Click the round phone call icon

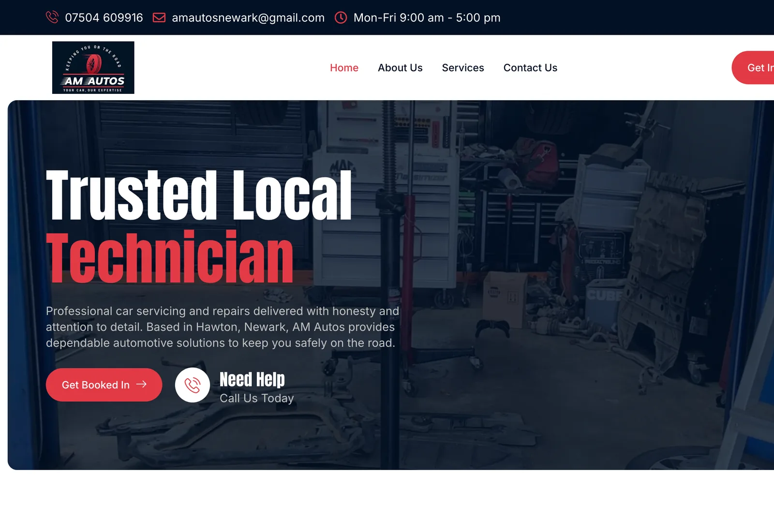click(193, 385)
